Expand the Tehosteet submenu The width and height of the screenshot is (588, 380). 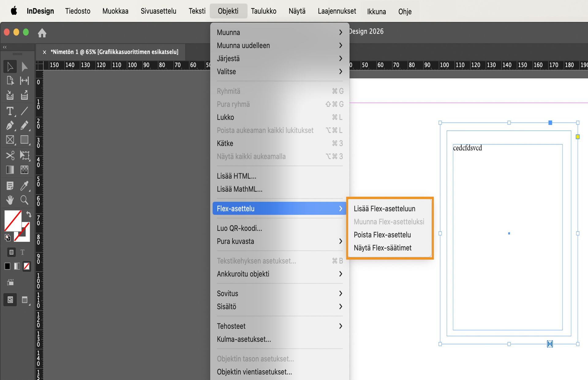click(279, 326)
